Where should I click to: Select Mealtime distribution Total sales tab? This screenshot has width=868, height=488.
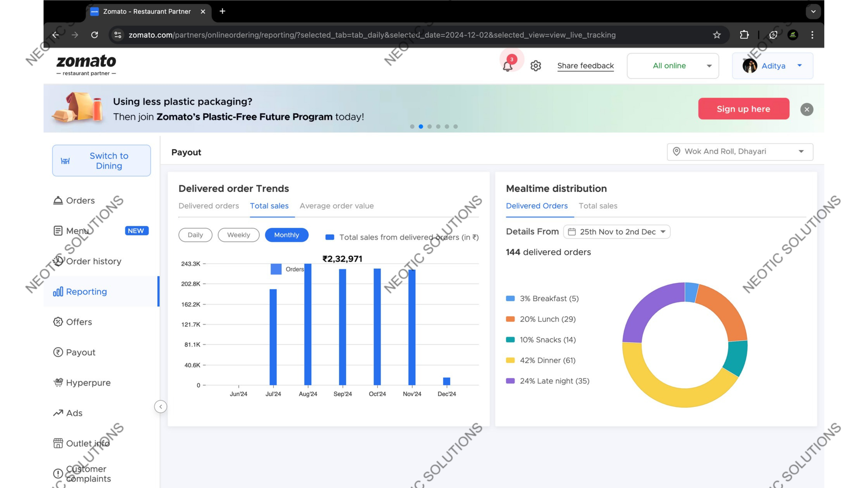[598, 206]
